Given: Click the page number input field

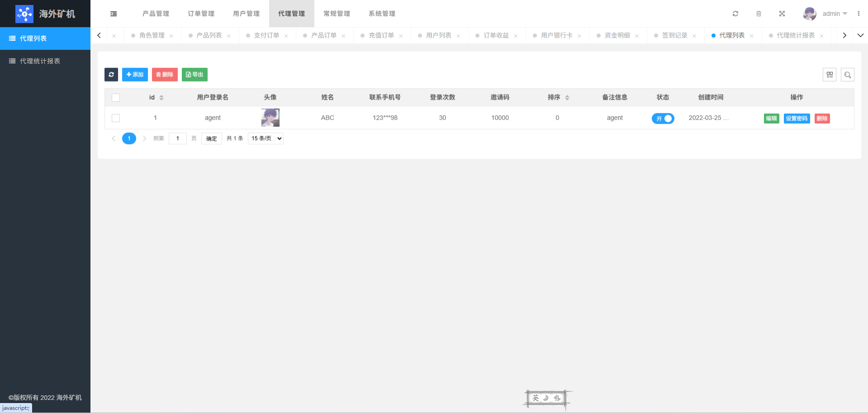Looking at the screenshot, I should pyautogui.click(x=178, y=139).
